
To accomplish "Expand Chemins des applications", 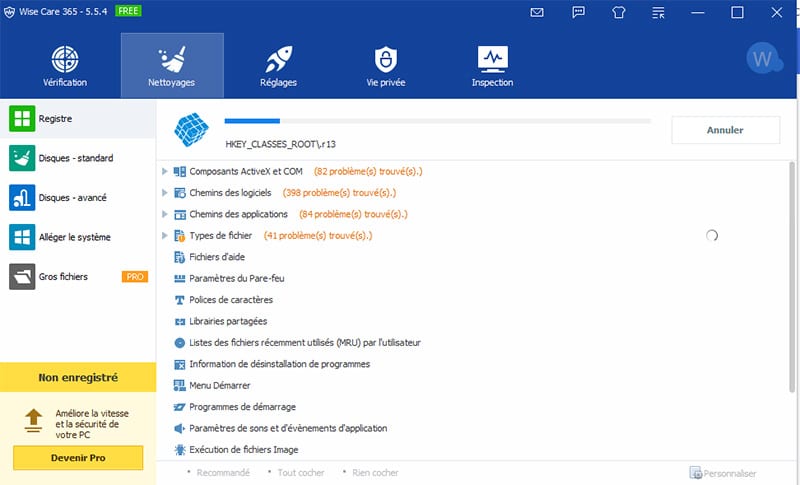I will coord(164,214).
